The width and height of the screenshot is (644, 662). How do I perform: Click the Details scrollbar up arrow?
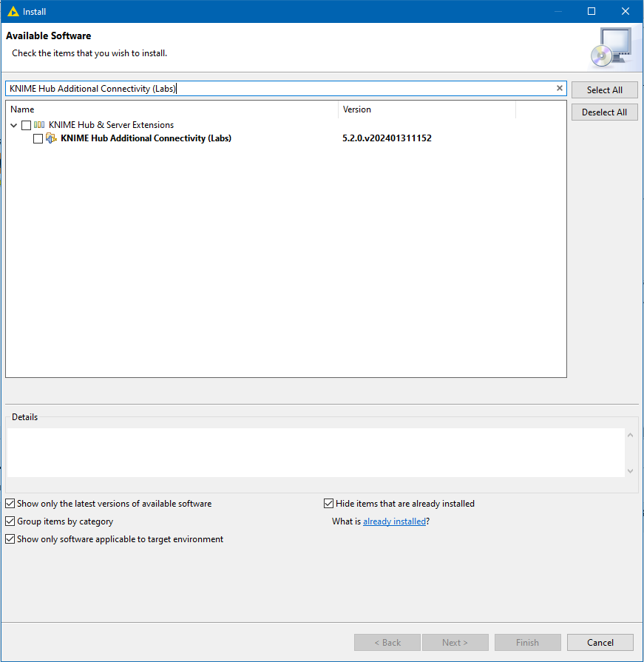(x=630, y=435)
